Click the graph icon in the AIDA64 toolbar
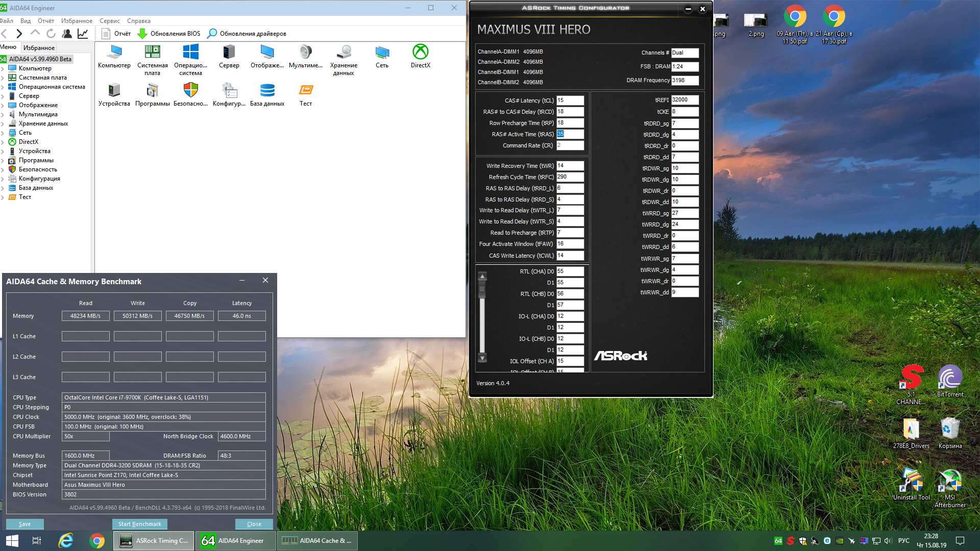 coord(83,34)
